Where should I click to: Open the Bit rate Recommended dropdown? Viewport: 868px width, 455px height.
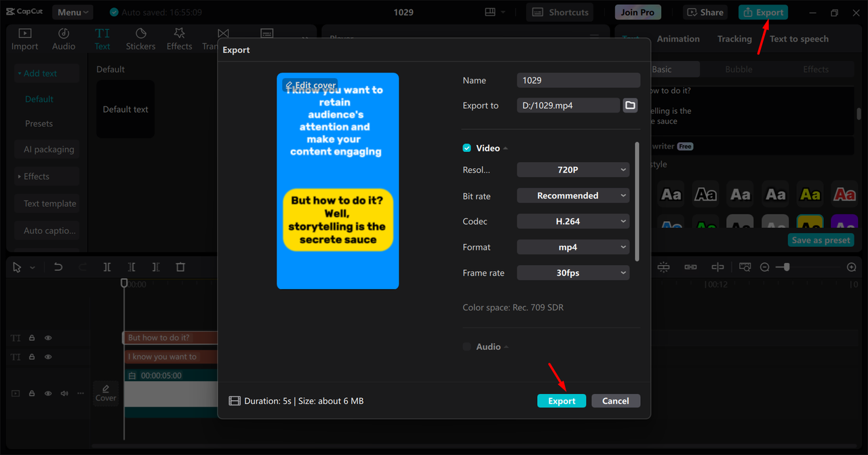(573, 195)
